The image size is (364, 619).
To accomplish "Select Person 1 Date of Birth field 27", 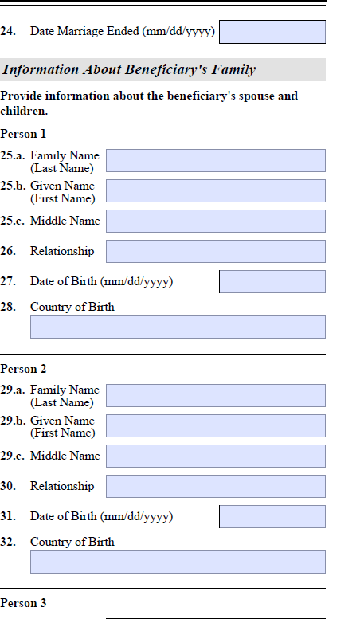I will coord(272,281).
